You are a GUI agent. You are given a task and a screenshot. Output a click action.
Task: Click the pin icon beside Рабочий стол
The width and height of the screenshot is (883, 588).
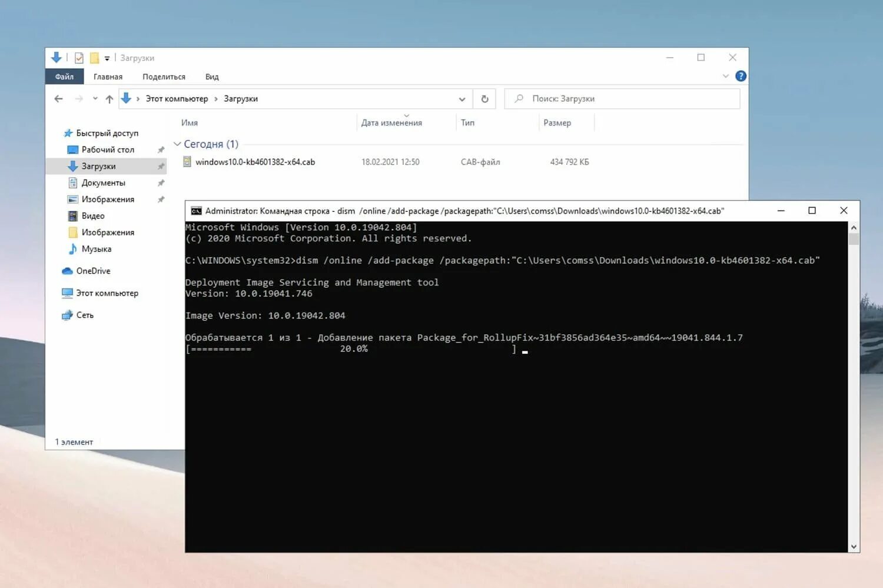(x=161, y=150)
